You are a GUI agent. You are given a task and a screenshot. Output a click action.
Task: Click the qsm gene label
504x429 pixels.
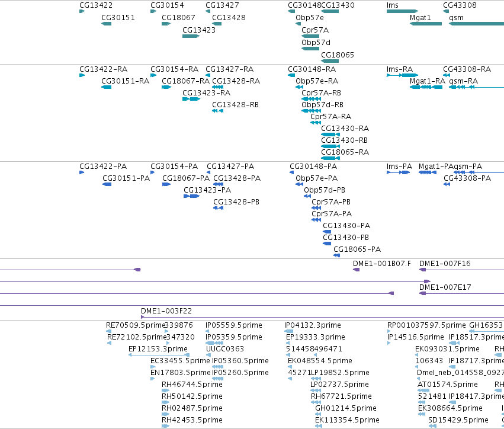tap(456, 18)
